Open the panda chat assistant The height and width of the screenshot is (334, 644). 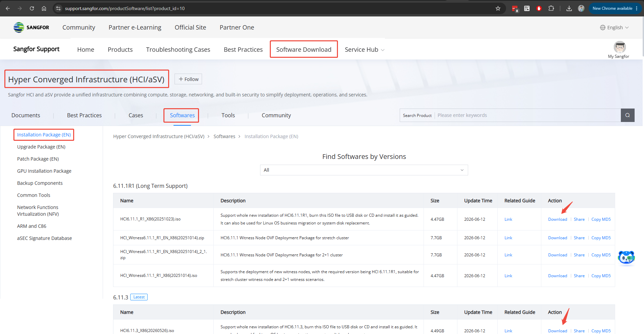(x=626, y=258)
